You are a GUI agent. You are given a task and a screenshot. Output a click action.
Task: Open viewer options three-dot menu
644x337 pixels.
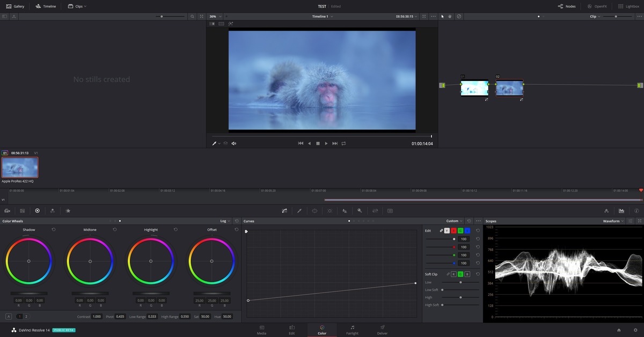434,17
